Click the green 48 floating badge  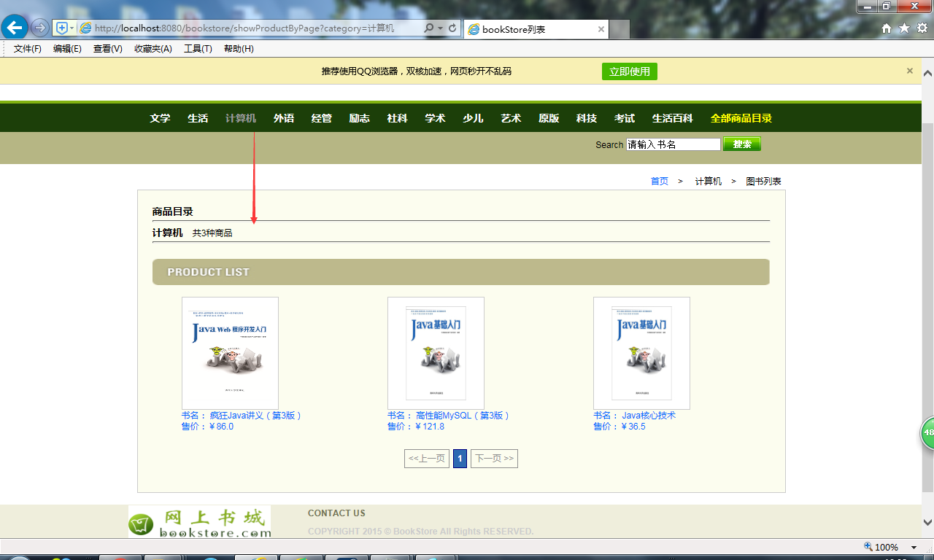point(927,433)
